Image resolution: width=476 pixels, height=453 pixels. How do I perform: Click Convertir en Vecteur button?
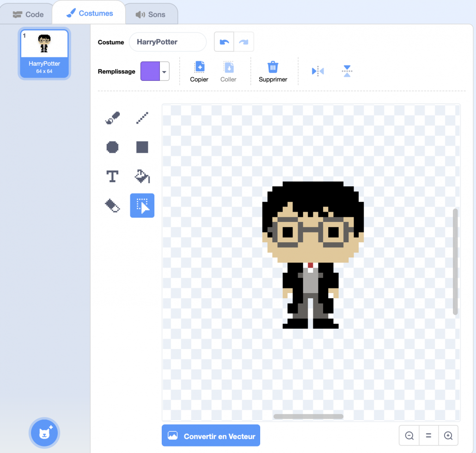coord(211,435)
